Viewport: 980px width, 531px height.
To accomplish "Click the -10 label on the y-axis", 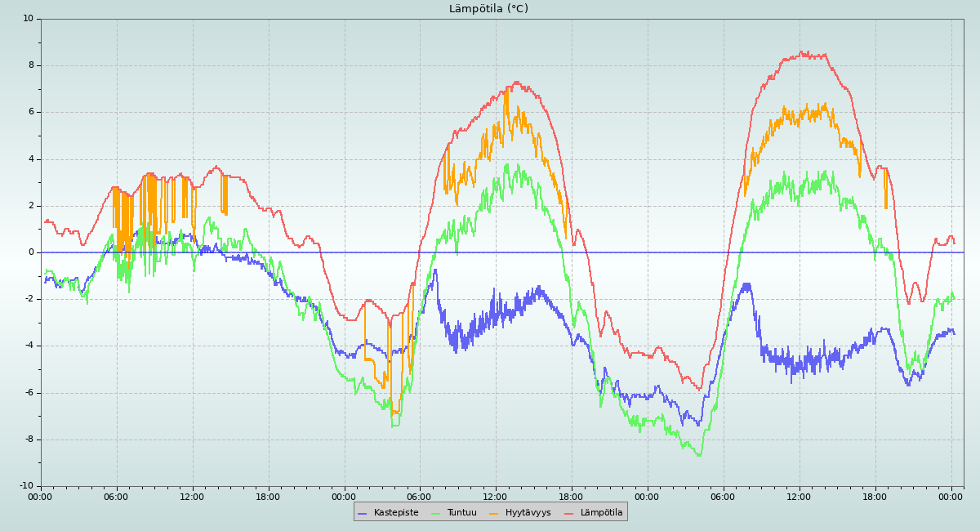I will pyautogui.click(x=26, y=487).
